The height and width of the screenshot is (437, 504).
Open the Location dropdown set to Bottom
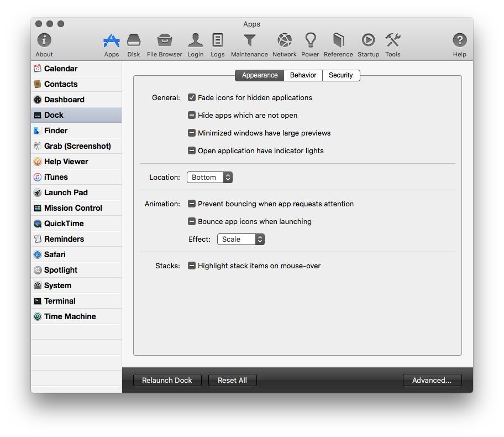coord(209,177)
